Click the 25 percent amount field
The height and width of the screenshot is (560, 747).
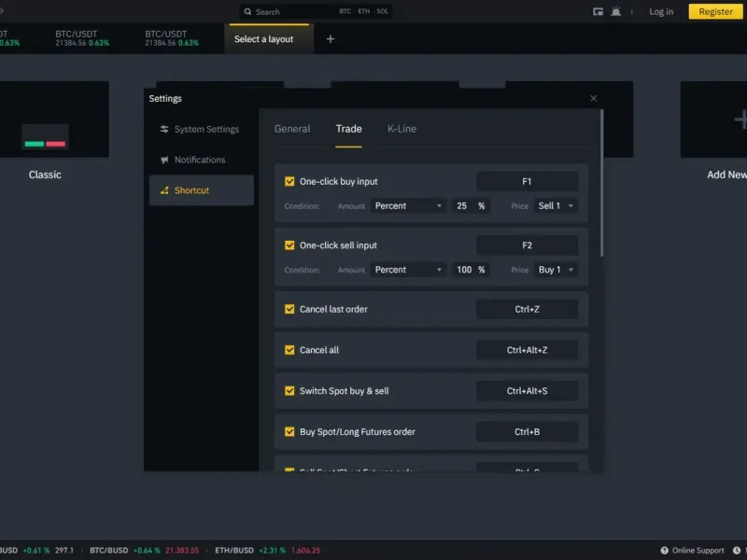click(471, 205)
